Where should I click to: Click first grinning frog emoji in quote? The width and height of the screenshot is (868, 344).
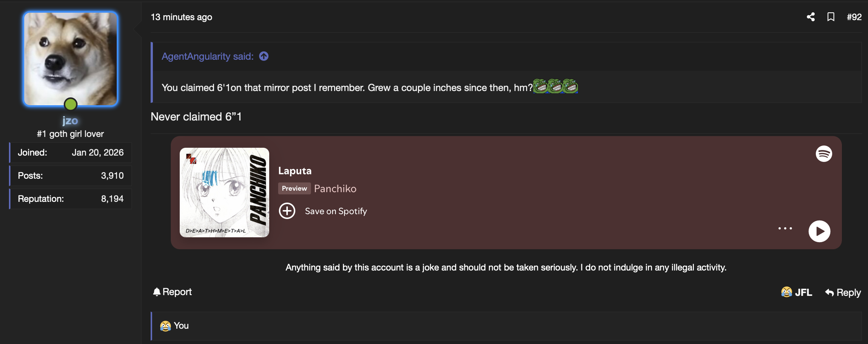coord(540,86)
